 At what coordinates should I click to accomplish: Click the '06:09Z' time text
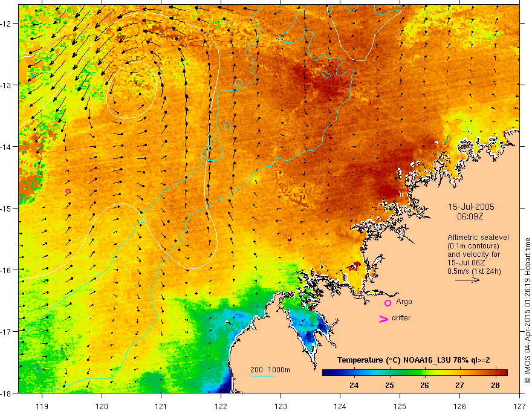(470, 216)
